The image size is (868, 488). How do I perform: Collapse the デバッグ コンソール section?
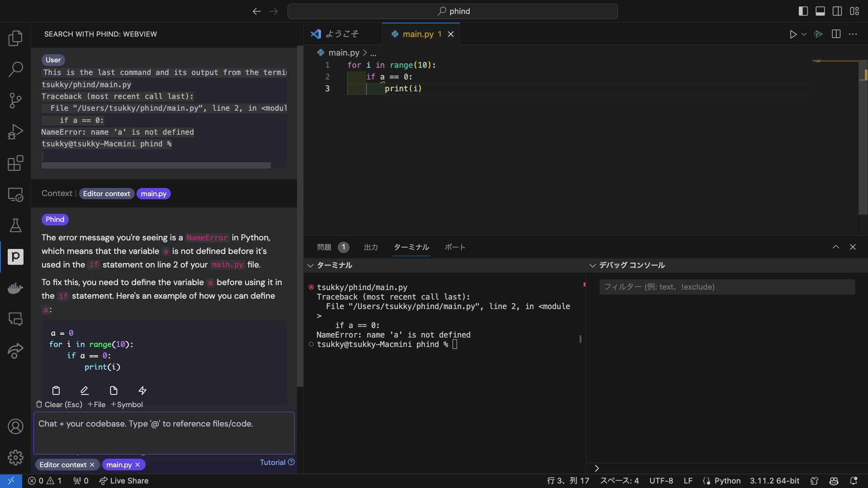coord(593,266)
